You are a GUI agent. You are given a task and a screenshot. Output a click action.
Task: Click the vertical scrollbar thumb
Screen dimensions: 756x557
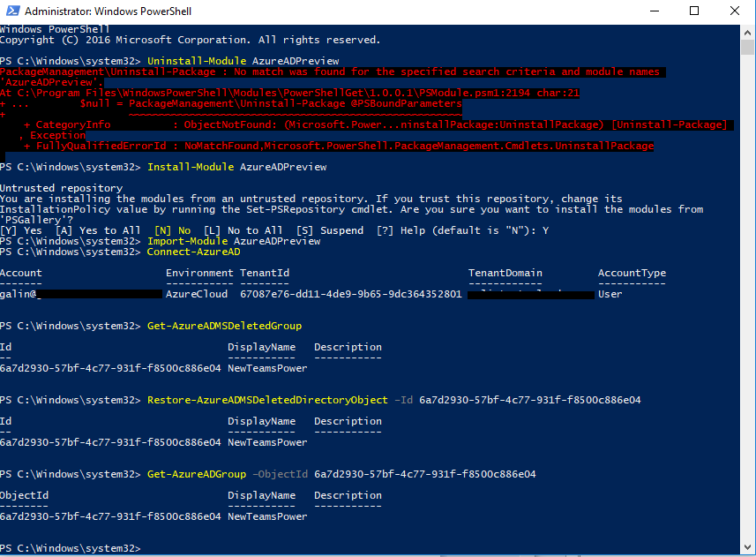point(747,48)
